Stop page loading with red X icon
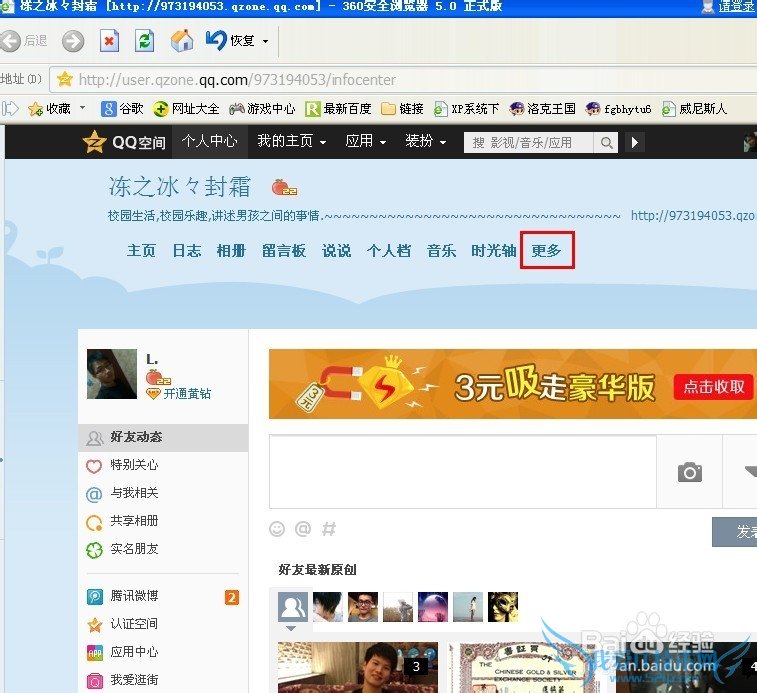This screenshot has height=693, width=757. coord(109,41)
